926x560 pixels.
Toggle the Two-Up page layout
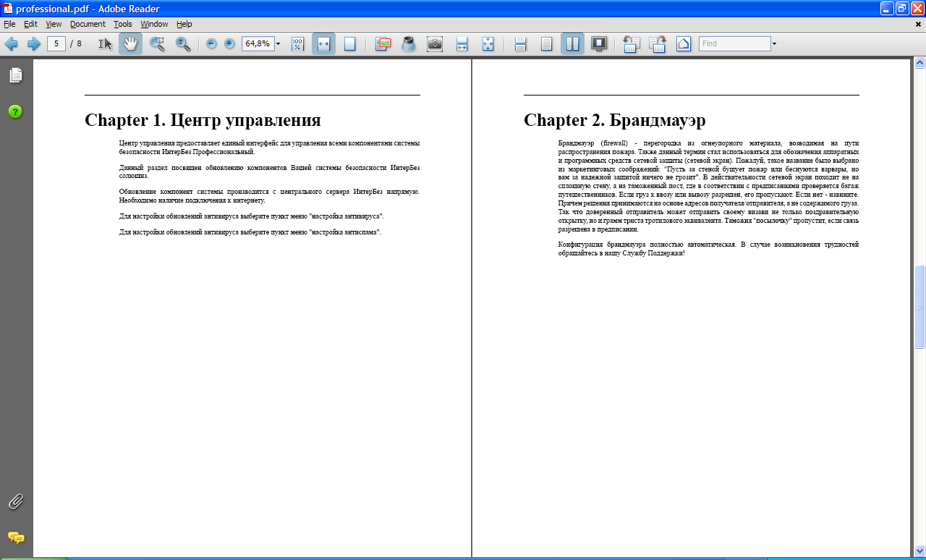(x=572, y=44)
